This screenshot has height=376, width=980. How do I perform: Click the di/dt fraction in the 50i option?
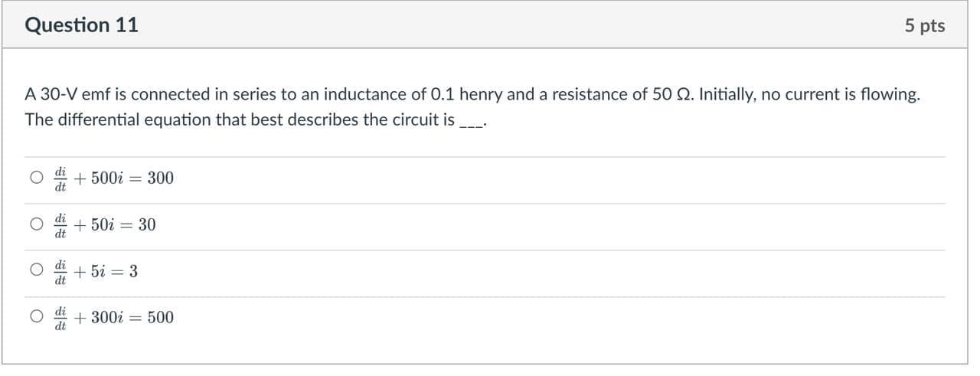coord(60,225)
